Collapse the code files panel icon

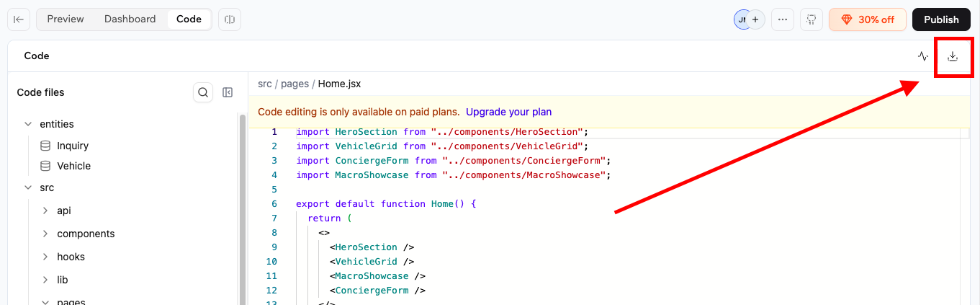tap(228, 92)
